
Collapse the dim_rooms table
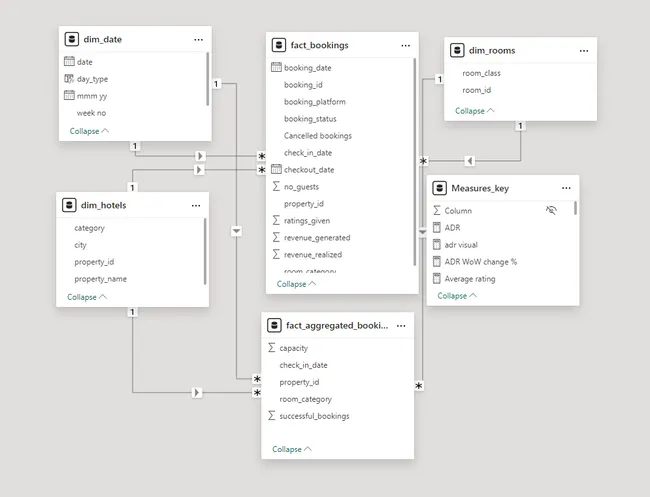[x=475, y=111]
